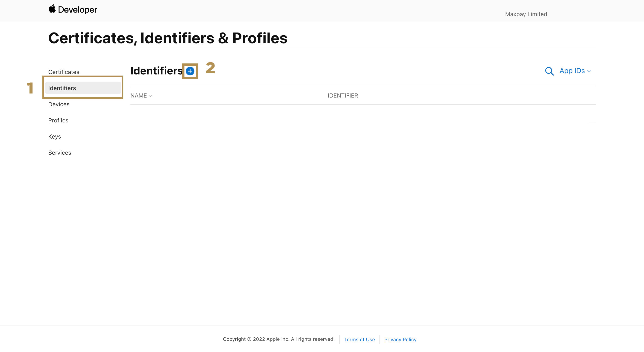Open the Services sidebar item
Screen dimensions: 644x352
click(59, 153)
